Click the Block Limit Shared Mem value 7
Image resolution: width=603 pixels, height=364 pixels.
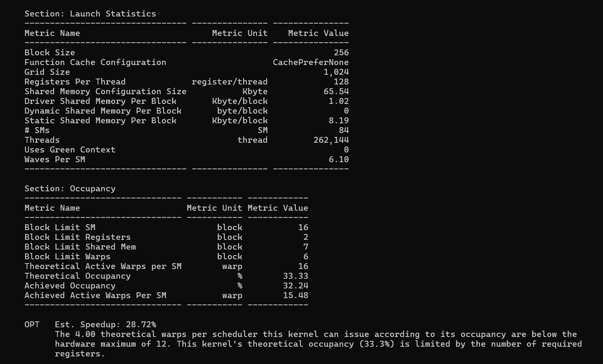click(306, 247)
